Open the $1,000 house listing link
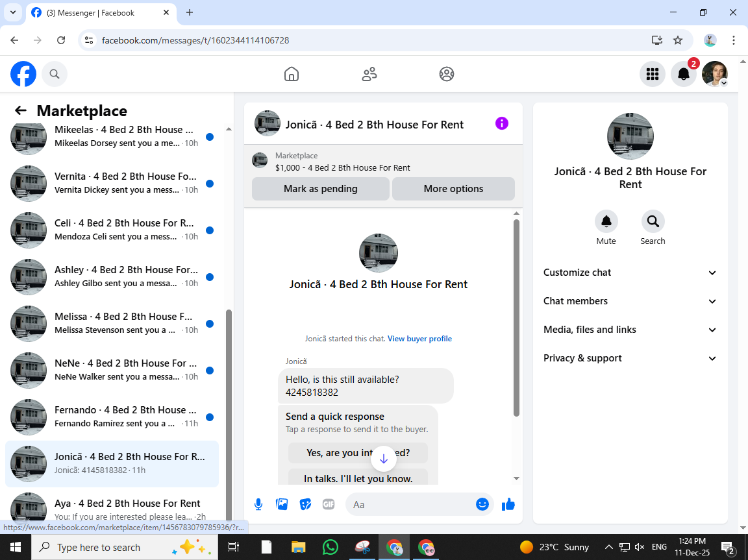Screen dimensions: 748x560 tap(343, 168)
